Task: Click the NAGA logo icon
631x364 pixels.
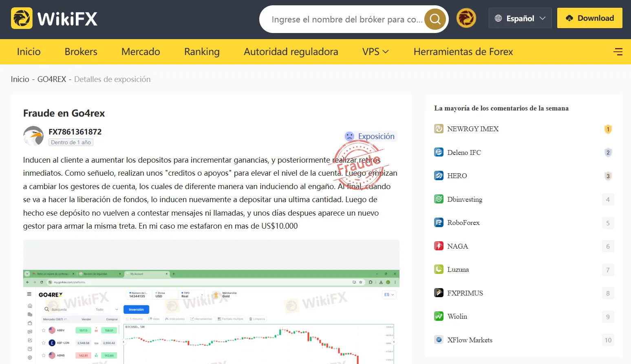Action: [439, 246]
